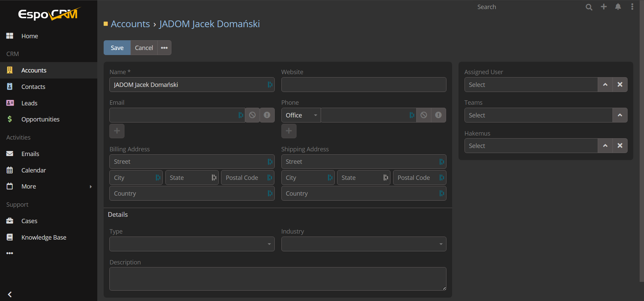Expand the Teams selection list

point(620,115)
